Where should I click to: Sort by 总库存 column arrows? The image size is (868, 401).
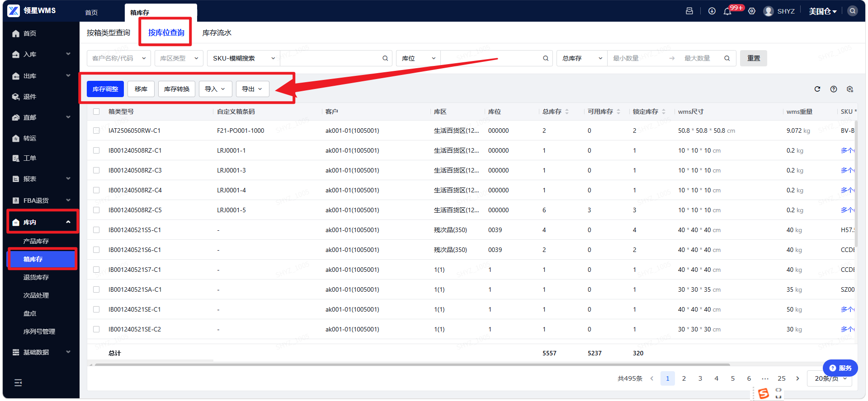[x=567, y=112]
